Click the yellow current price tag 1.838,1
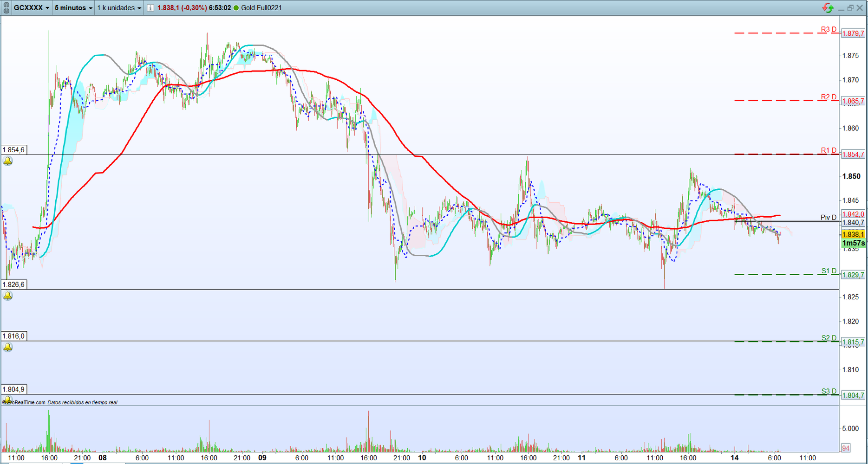The width and height of the screenshot is (868, 464). [853, 235]
